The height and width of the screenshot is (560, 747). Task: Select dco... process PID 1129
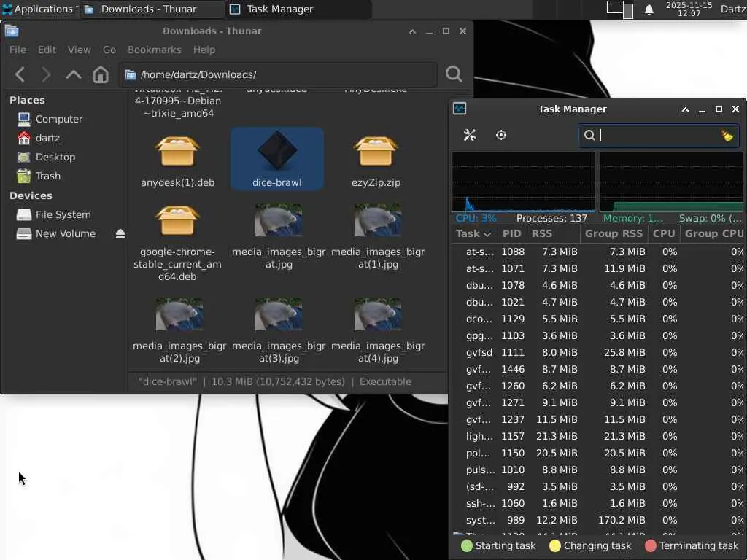(598, 319)
